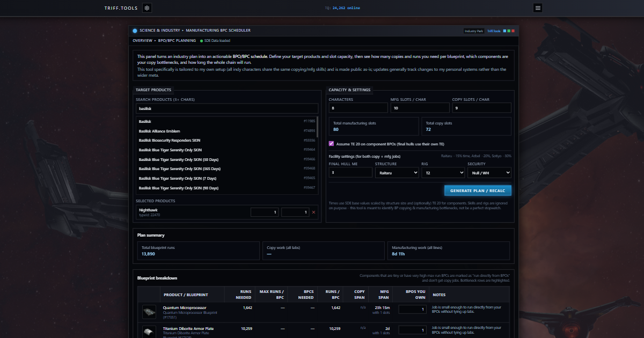The width and height of the screenshot is (644, 338).
Task: Click the red square in the panel header
Action: 513,31
